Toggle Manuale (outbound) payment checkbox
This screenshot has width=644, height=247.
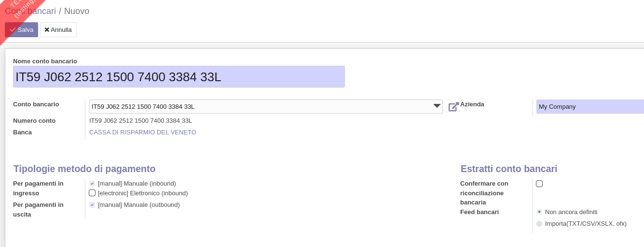click(x=92, y=205)
